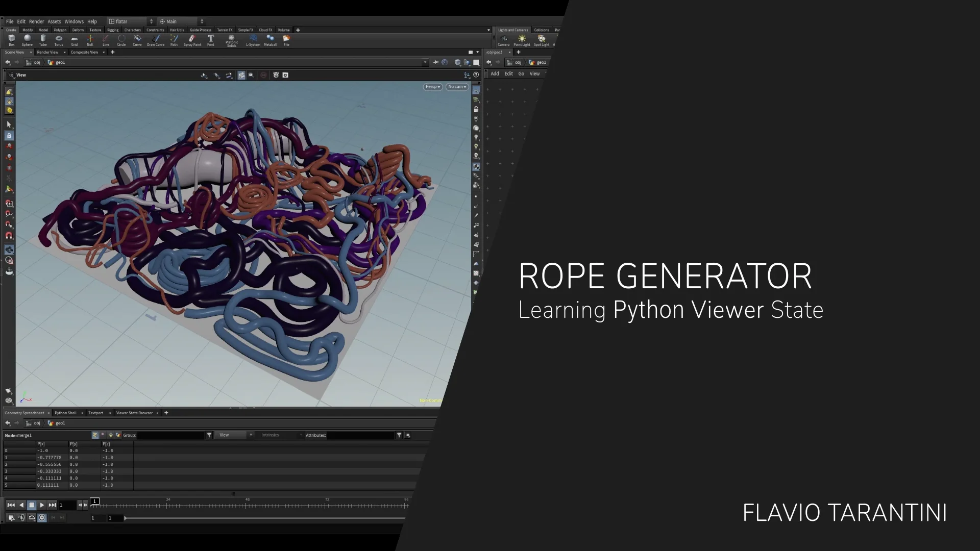This screenshot has height=551, width=980.
Task: Open the Render menu
Action: coord(36,21)
